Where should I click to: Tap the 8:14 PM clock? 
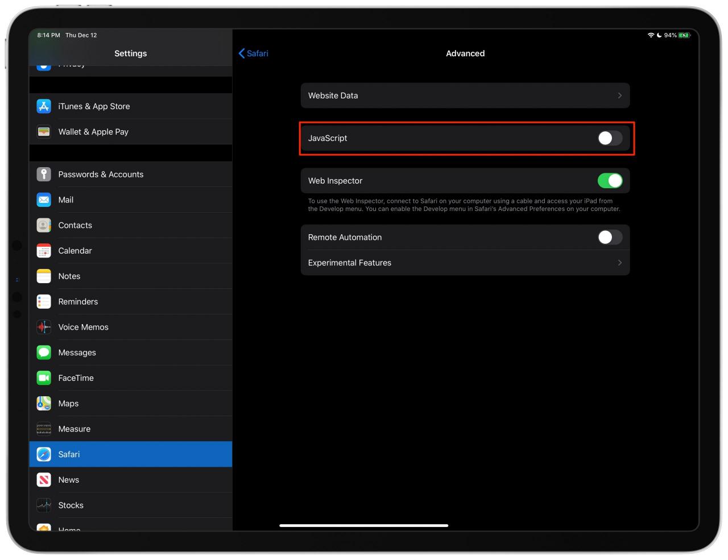[x=49, y=35]
